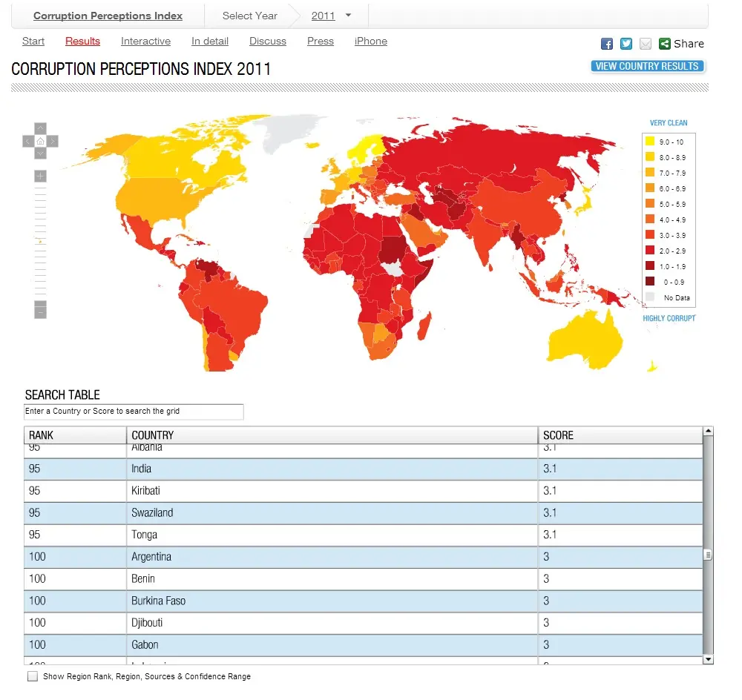Click the Share text link
The width and height of the screenshot is (742, 700).
pos(689,44)
